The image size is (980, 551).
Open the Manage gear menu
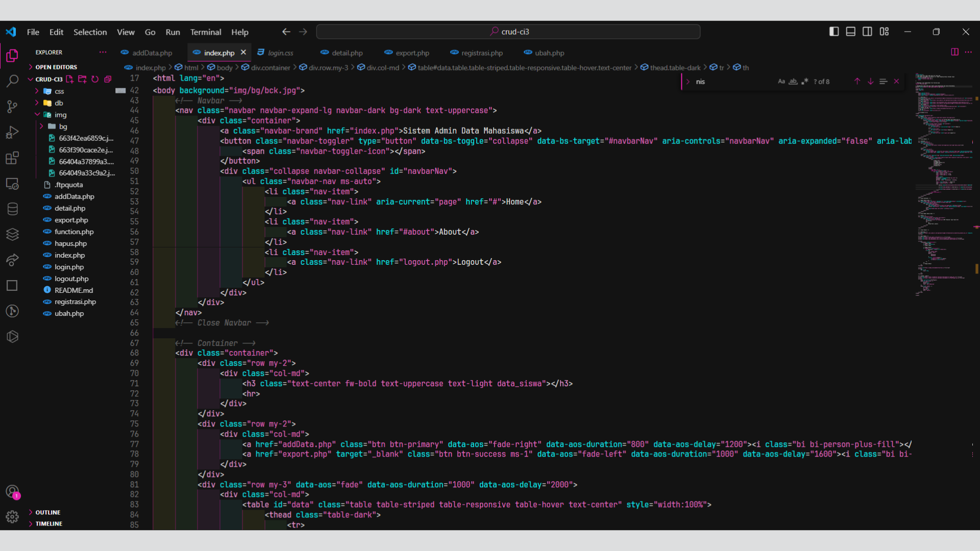[x=12, y=517]
